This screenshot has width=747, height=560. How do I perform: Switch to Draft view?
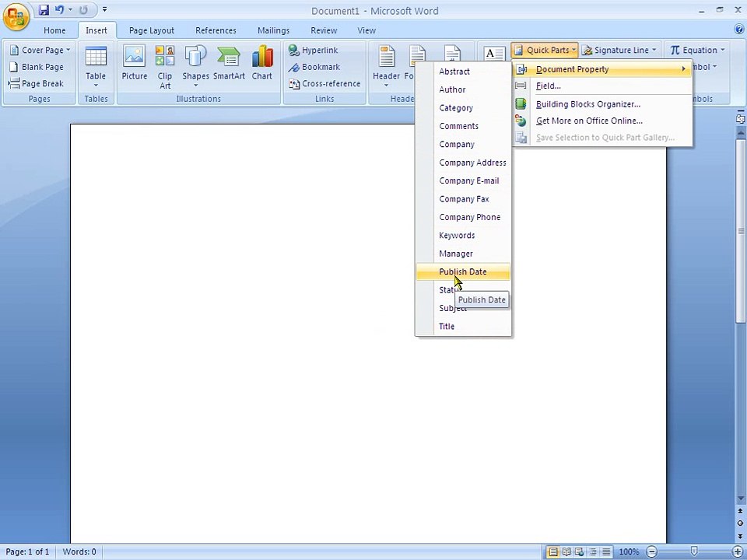pos(606,552)
